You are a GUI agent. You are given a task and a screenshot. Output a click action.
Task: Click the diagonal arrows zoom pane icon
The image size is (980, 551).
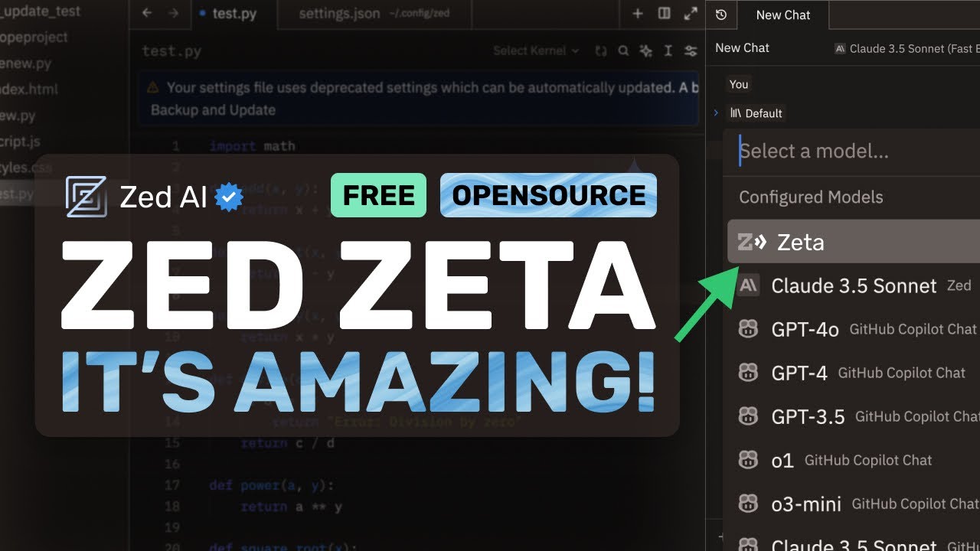click(x=691, y=13)
